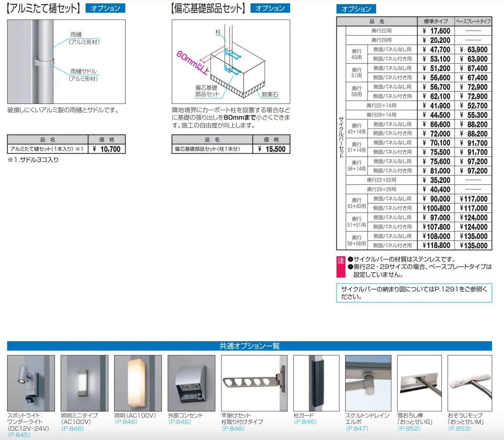The width and height of the screenshot is (504, 440).
Task: Click the 奥行43用 row group label
Action: click(357, 54)
